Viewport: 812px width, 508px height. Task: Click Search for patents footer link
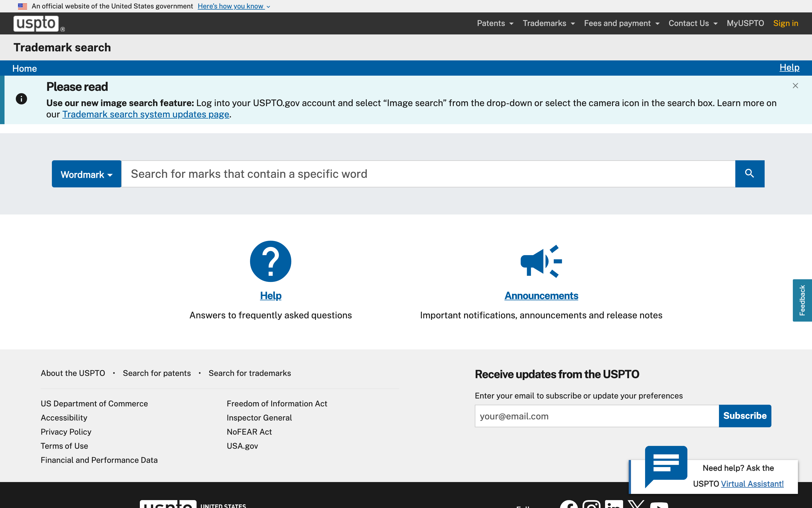coord(157,373)
